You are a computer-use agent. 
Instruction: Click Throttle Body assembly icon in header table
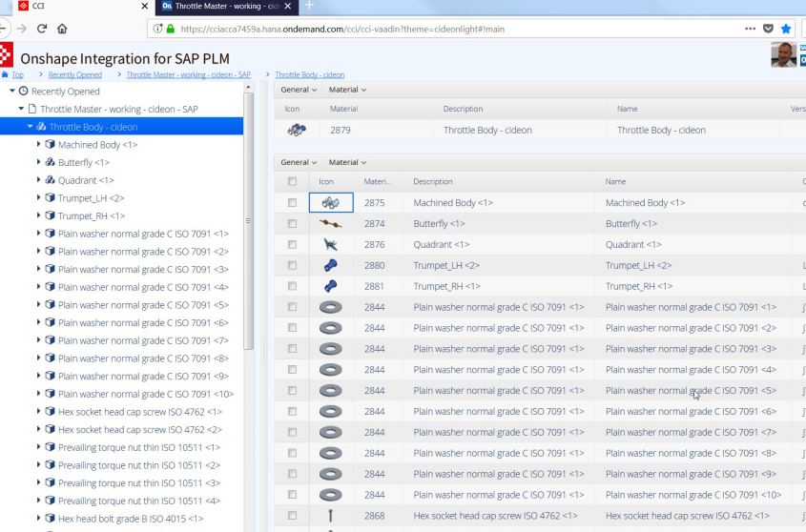pos(297,130)
